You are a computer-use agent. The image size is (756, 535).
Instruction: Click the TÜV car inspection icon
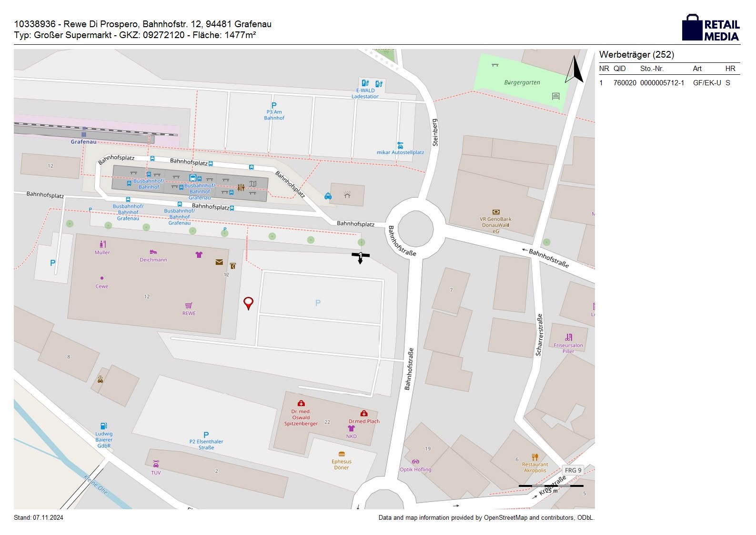click(x=156, y=464)
